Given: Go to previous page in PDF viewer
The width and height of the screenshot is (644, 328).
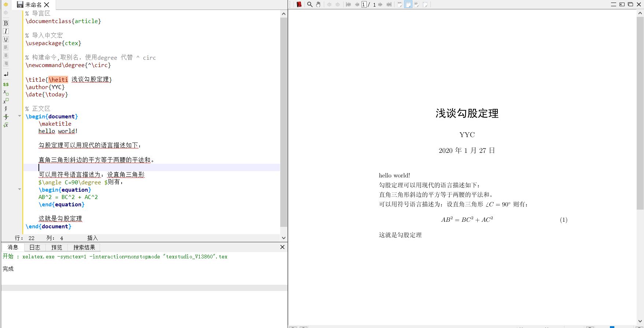Looking at the screenshot, I should (357, 4).
